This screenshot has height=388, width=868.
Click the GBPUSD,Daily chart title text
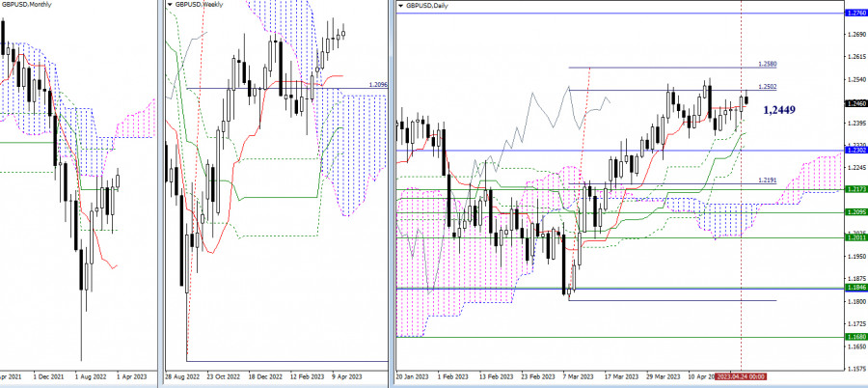point(427,5)
